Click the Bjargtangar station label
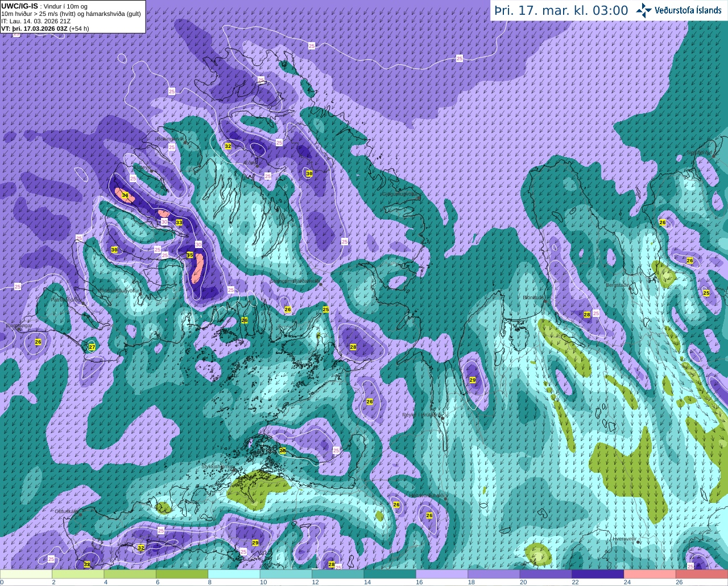Screen dimensions: 728x586 18,325
